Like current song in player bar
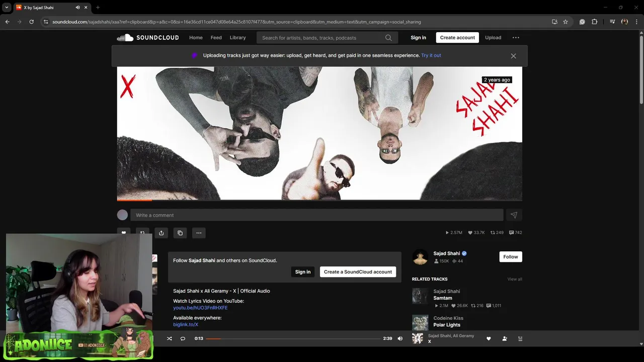This screenshot has width=644, height=362. pos(489,339)
